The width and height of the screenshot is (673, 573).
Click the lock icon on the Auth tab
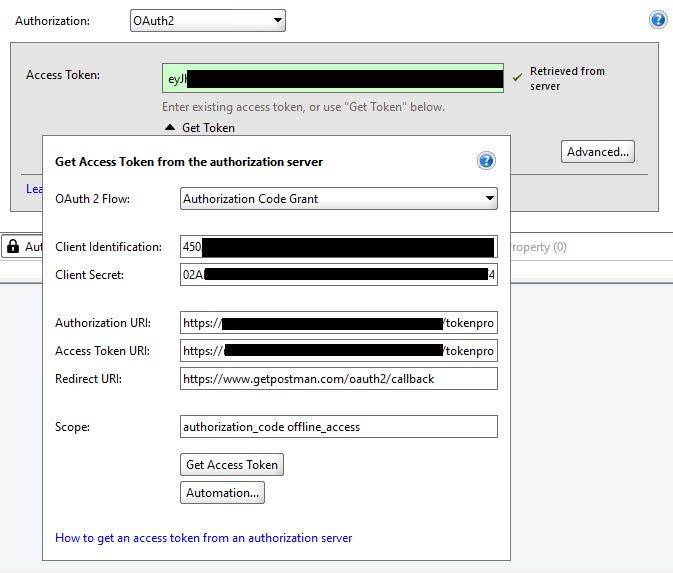(x=13, y=246)
